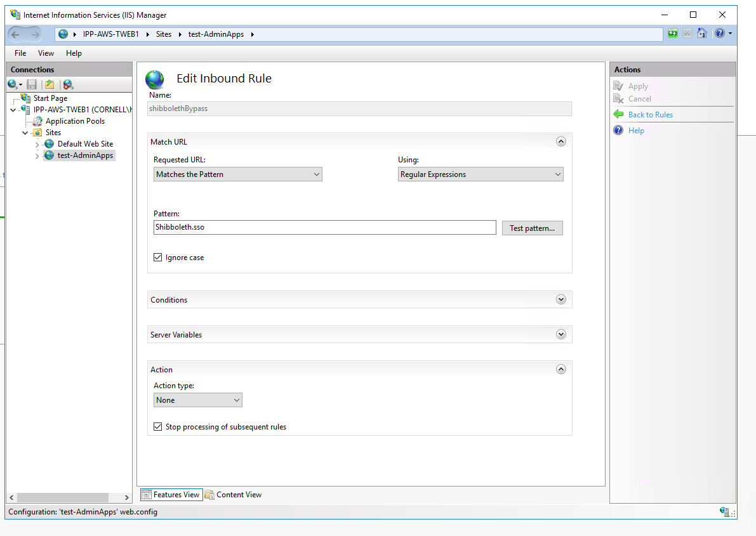
Task: Click the home icon in top toolbar
Action: (x=702, y=33)
